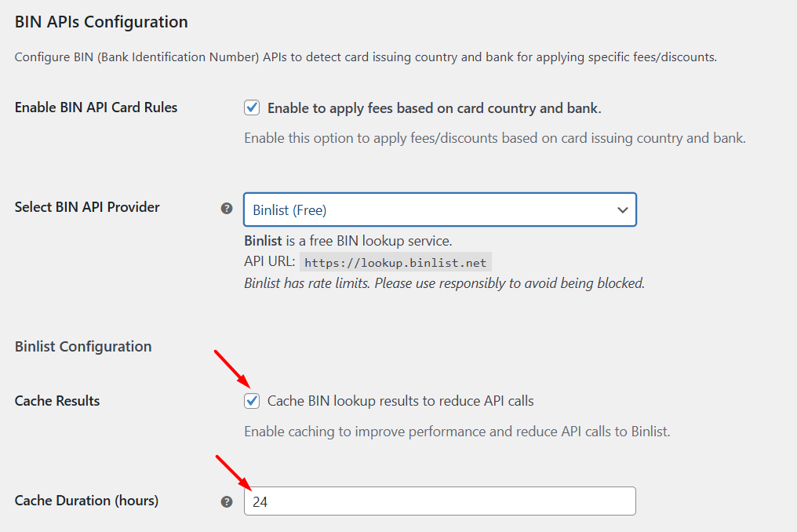Click help icon beside Cache Duration (hours)
This screenshot has height=532, width=797.
coord(227,501)
